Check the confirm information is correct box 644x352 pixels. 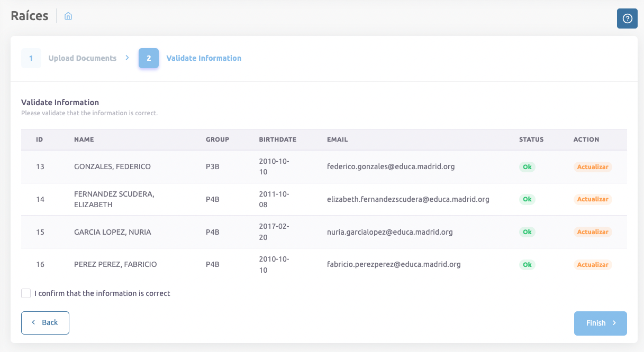click(x=26, y=293)
